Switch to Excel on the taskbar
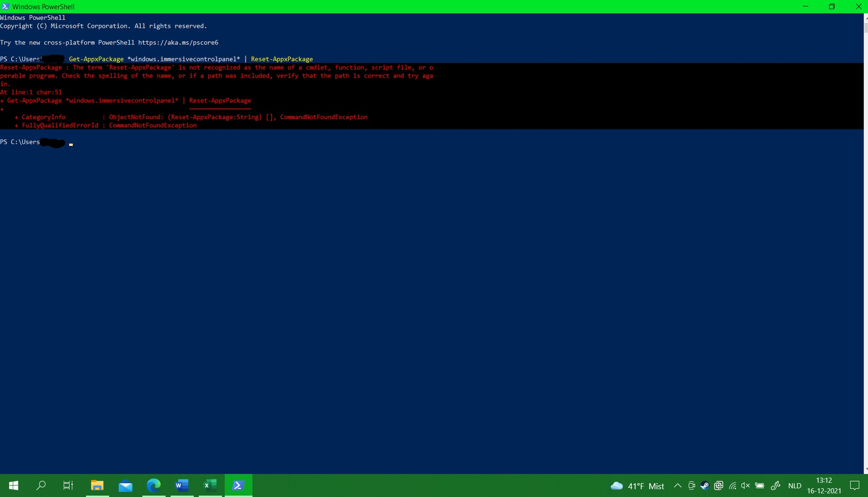Viewport: 868px width, 497px height. click(x=210, y=486)
